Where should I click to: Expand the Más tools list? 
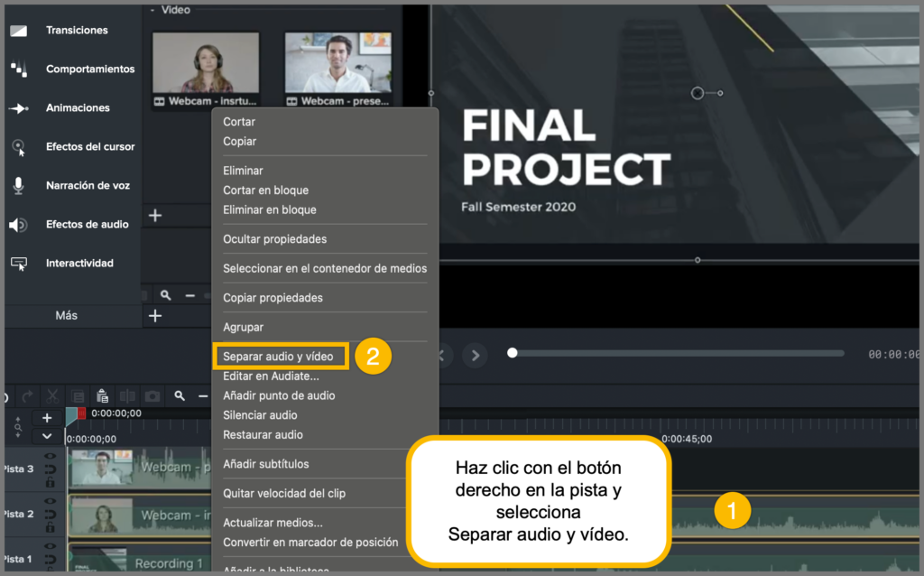[x=66, y=316]
